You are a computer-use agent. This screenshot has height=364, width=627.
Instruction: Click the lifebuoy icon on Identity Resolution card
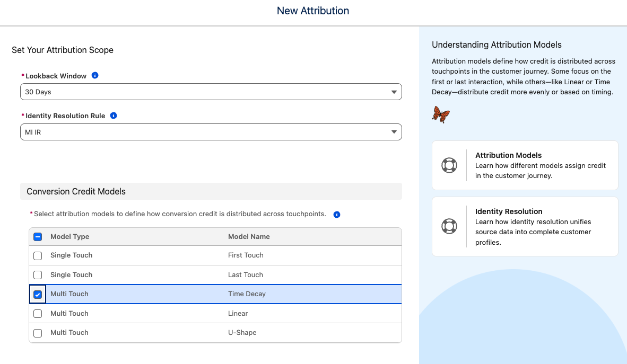click(x=449, y=227)
